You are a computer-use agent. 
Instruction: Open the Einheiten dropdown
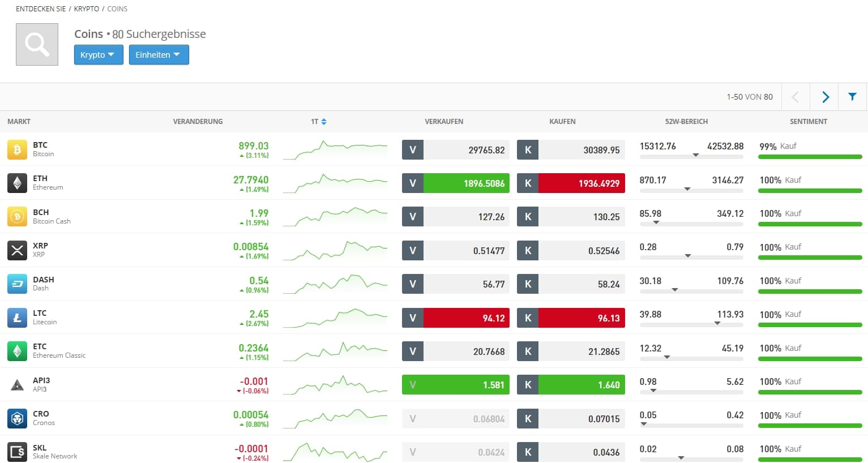pyautogui.click(x=159, y=55)
